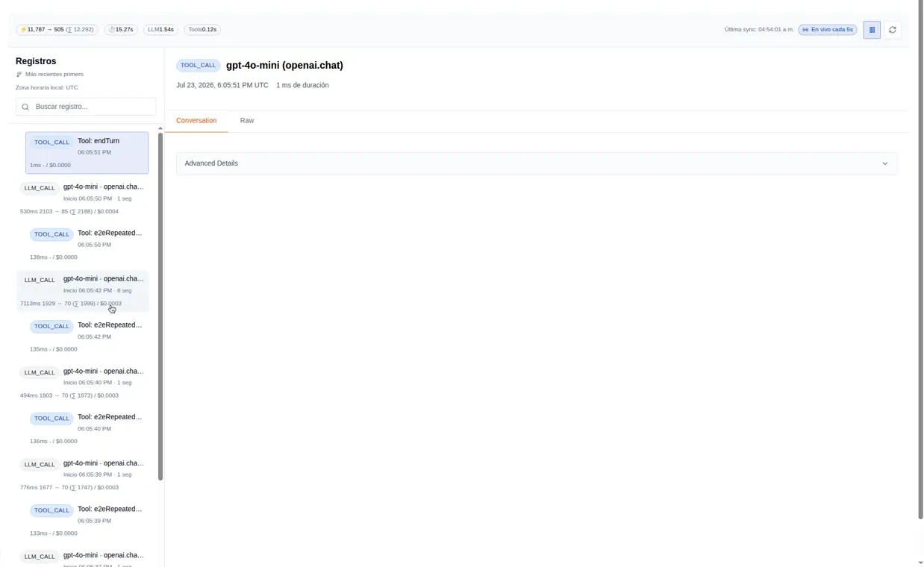
Task: Switch to the Conversation tab
Action: coord(196,121)
